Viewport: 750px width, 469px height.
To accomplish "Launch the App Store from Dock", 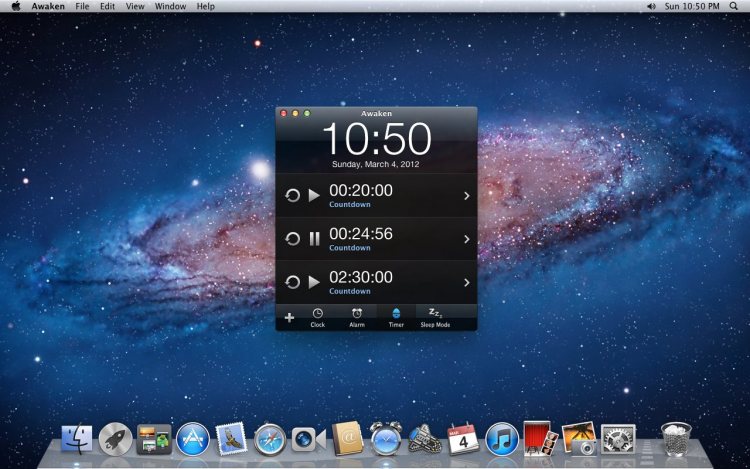I will 193,438.
